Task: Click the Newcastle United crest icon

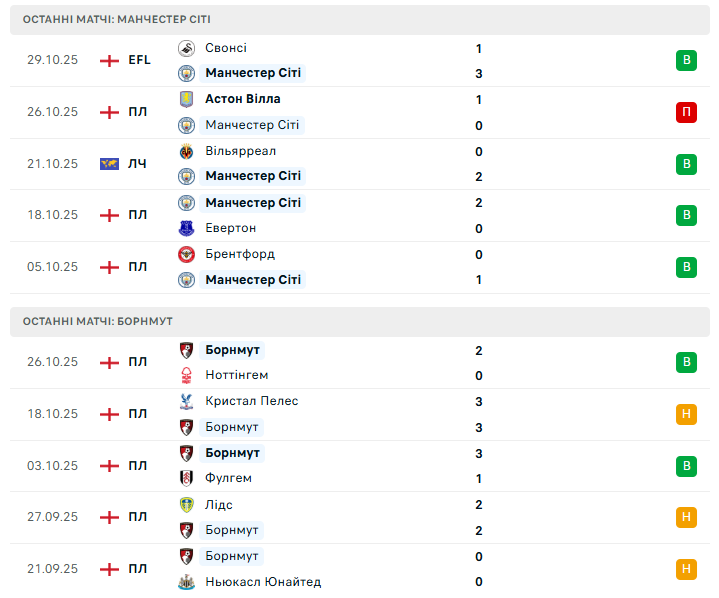Action: (x=186, y=582)
